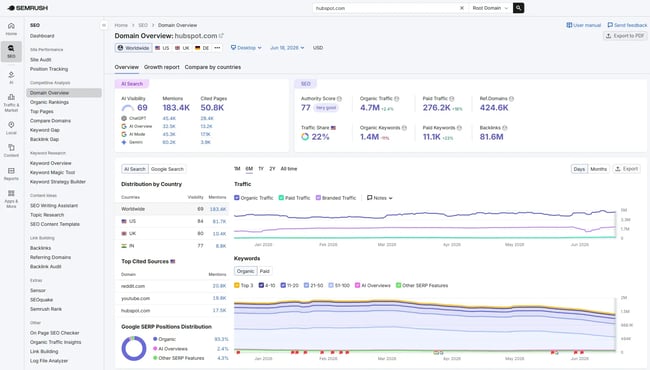This screenshot has width=650, height=370.
Task: Click Paid Keywords info icon
Action: 459,128
